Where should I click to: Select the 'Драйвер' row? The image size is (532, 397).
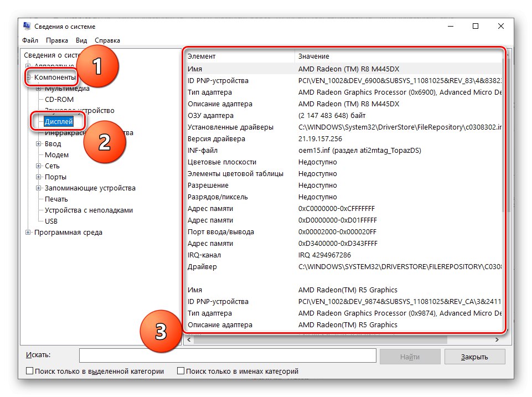tap(344, 267)
